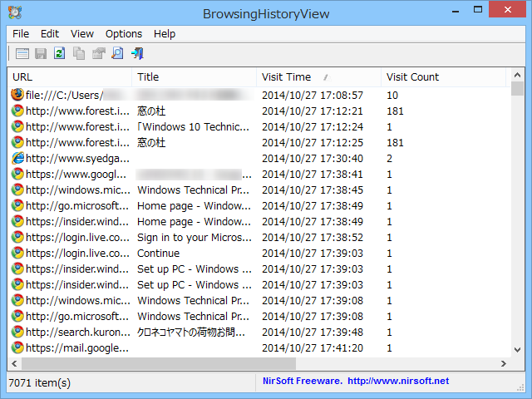Click the BrowsingHistoryView app icon in title bar

point(15,12)
